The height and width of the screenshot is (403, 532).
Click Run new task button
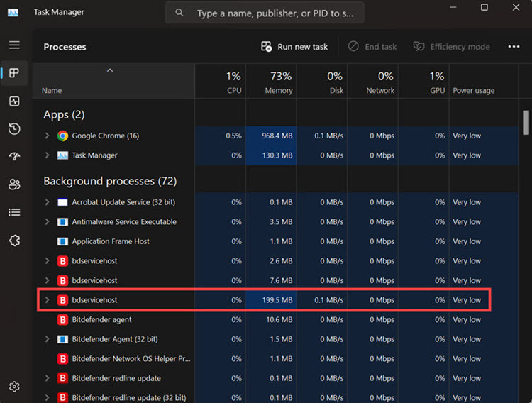tap(294, 47)
